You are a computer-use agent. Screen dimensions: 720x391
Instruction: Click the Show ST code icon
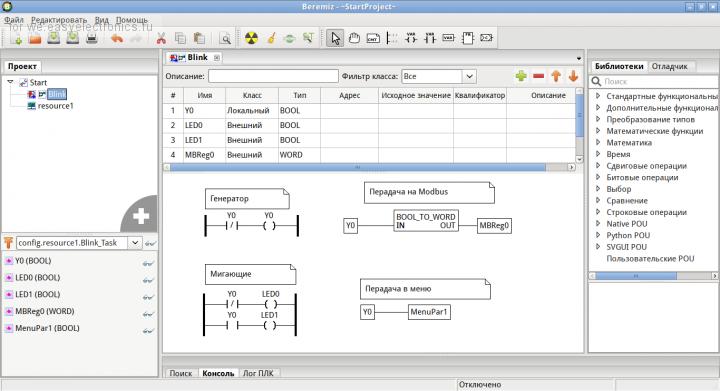click(x=309, y=39)
